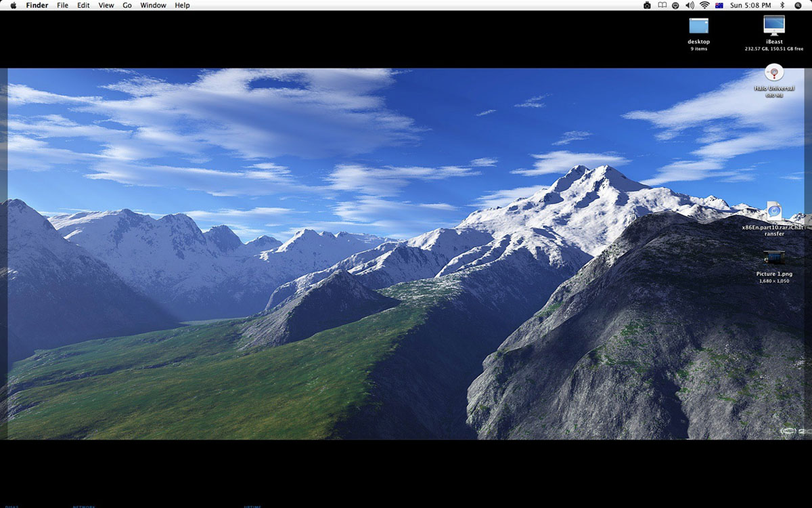Click the 'desktop' folder name label

pyautogui.click(x=699, y=42)
